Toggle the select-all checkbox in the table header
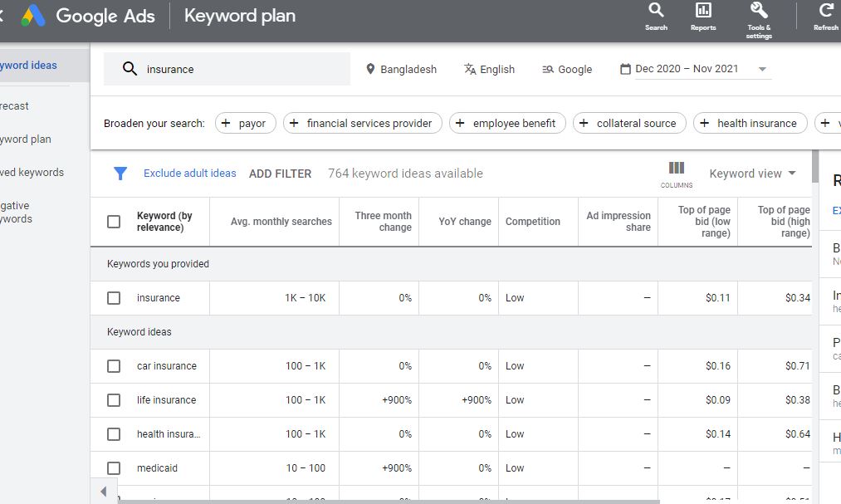This screenshot has height=504, width=841. coord(114,222)
